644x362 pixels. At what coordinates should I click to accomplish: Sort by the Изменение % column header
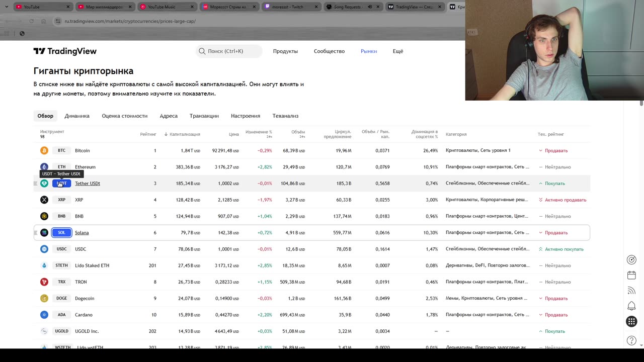[259, 134]
